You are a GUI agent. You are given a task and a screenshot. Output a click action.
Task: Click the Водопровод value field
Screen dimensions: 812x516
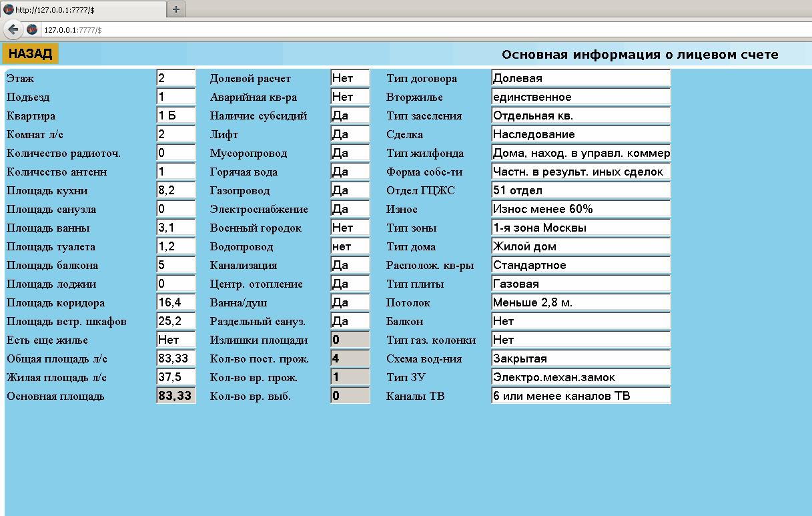(x=350, y=246)
